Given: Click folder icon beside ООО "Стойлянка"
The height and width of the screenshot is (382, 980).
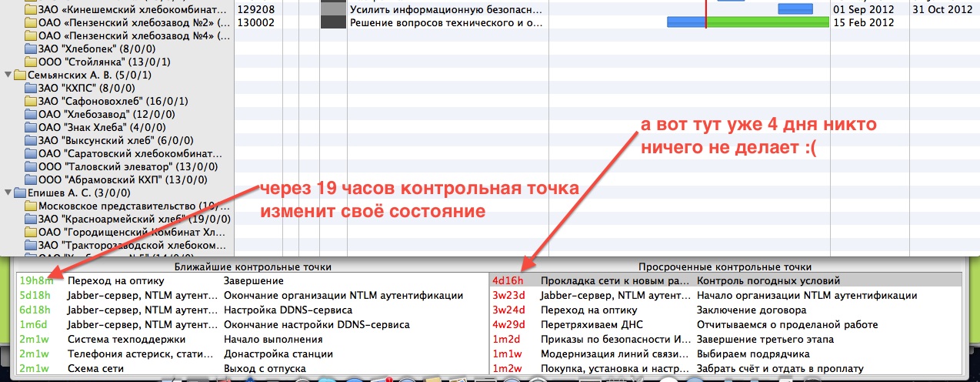Looking at the screenshot, I should (x=31, y=62).
